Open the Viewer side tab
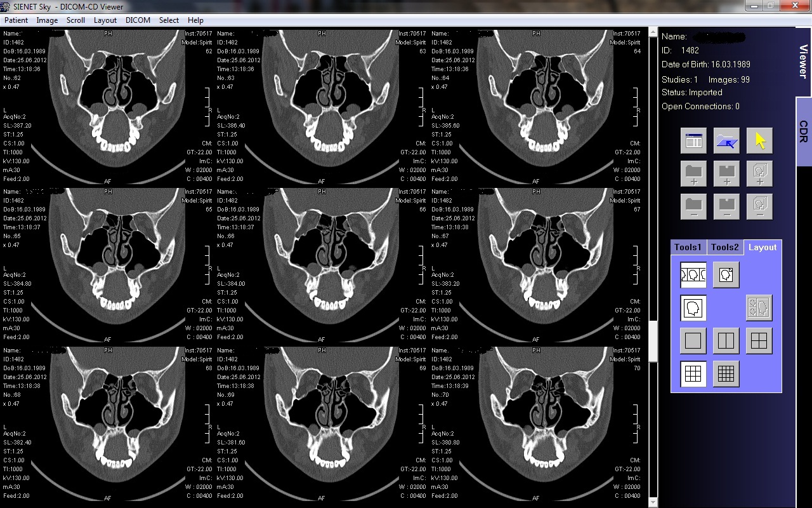The height and width of the screenshot is (508, 812). click(803, 62)
